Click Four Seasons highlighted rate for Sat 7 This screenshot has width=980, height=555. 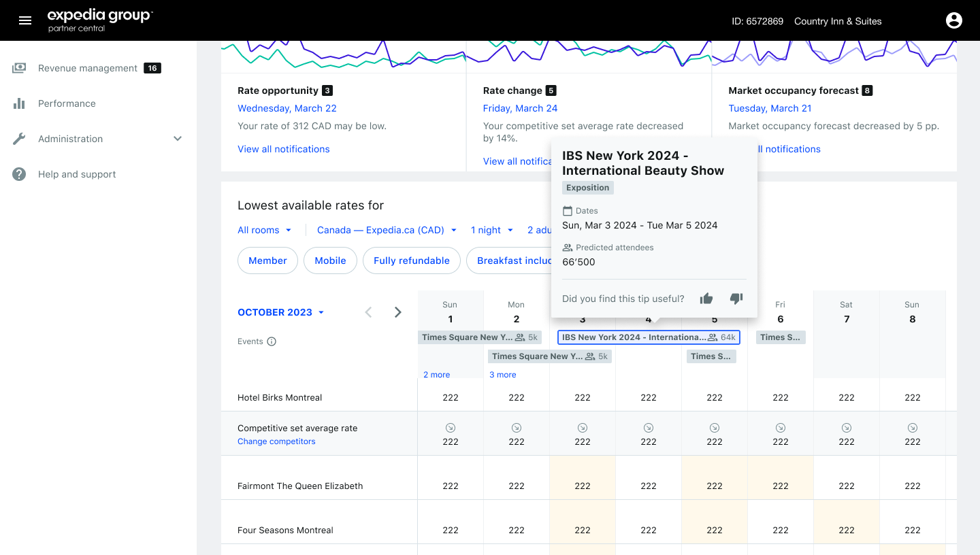(847, 530)
